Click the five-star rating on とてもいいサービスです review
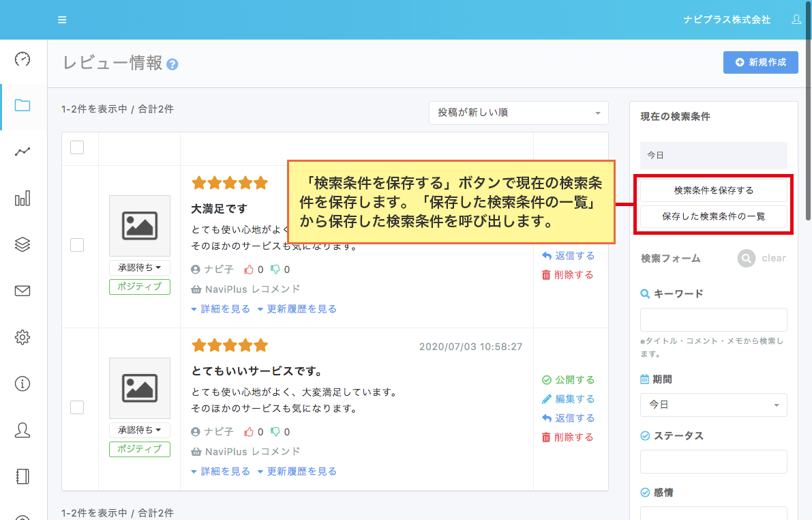The image size is (812, 520). click(x=230, y=345)
